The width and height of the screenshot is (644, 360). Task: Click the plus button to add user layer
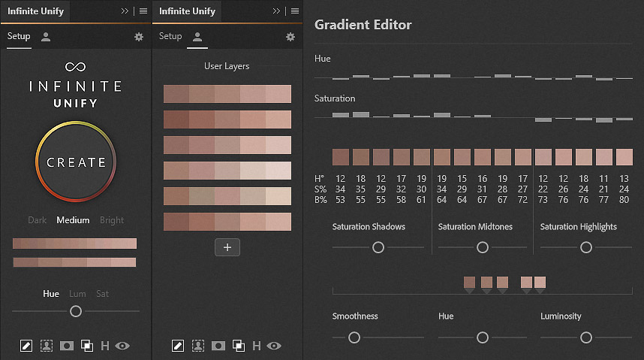(x=227, y=247)
